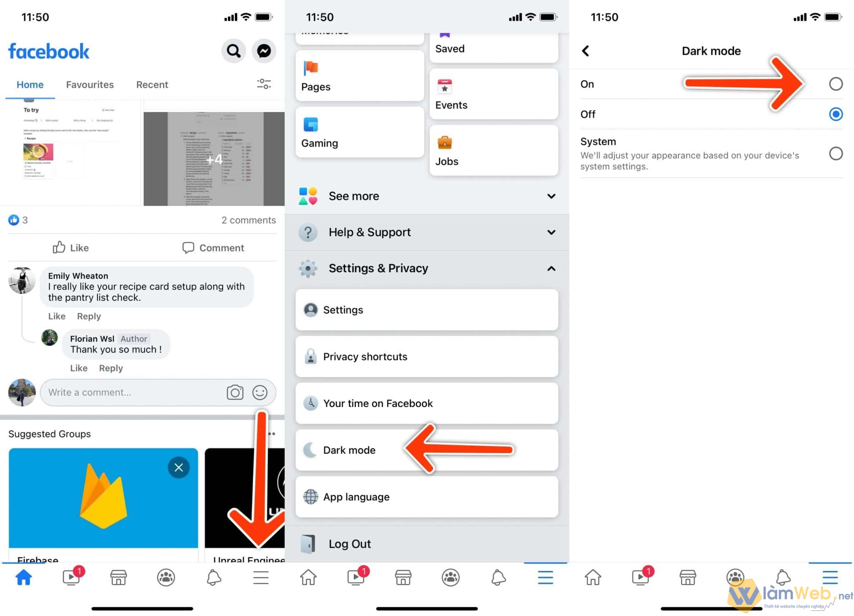Tap the Settings gear icon

coord(307,268)
